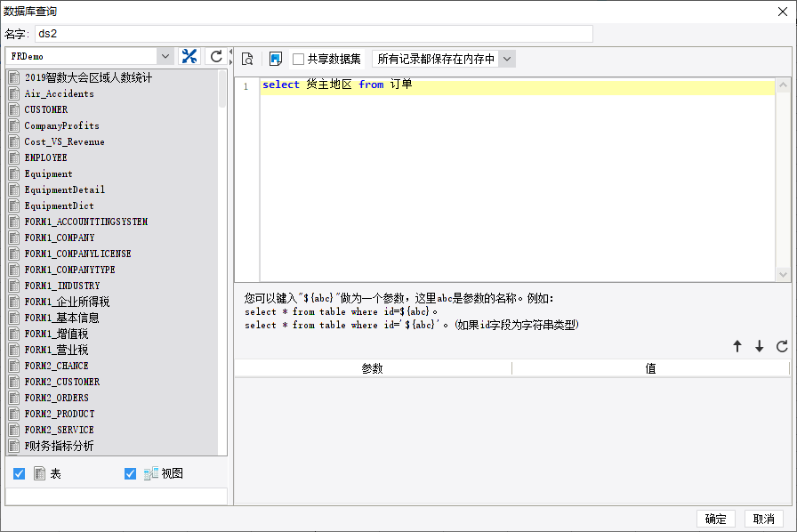Click the 确定 button

coord(716,519)
